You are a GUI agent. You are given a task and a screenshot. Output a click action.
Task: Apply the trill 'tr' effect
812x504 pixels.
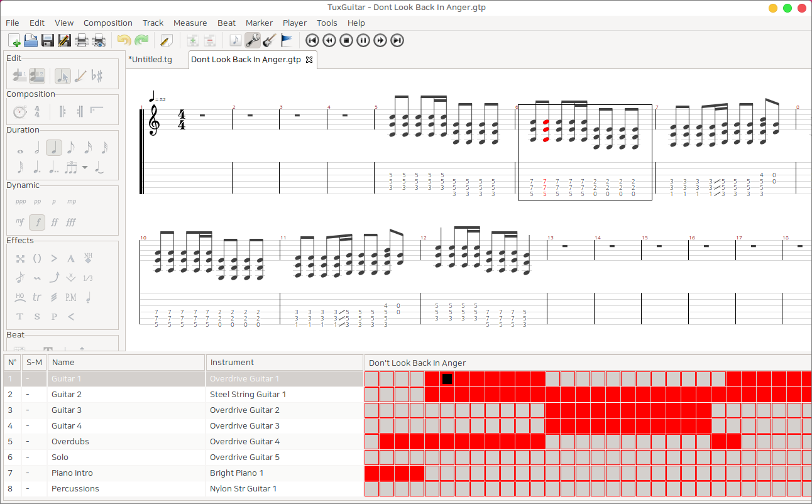coord(37,297)
